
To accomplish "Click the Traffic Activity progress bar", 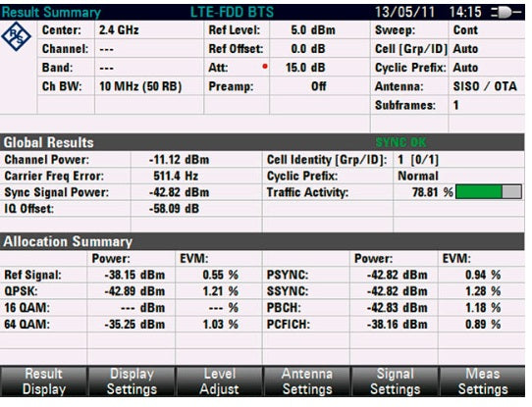I will pyautogui.click(x=489, y=192).
